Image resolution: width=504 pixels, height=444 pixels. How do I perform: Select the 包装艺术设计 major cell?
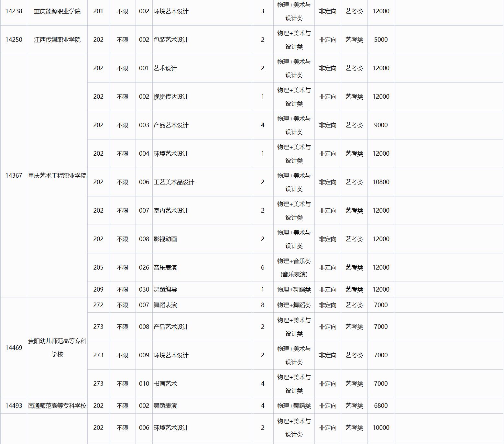coord(171,40)
